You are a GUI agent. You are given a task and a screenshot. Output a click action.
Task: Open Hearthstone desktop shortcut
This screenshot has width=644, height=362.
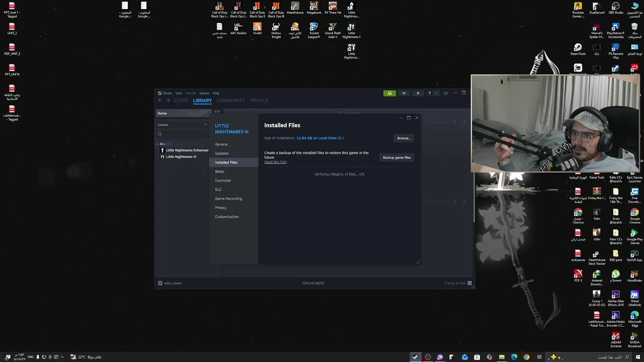(295, 8)
